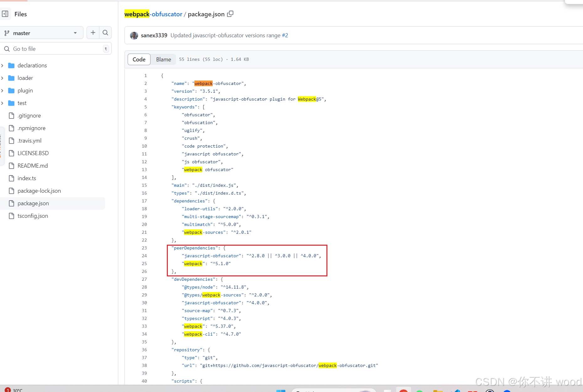This screenshot has width=583, height=392.
Task: Open the .npmignore file
Action: coord(31,128)
